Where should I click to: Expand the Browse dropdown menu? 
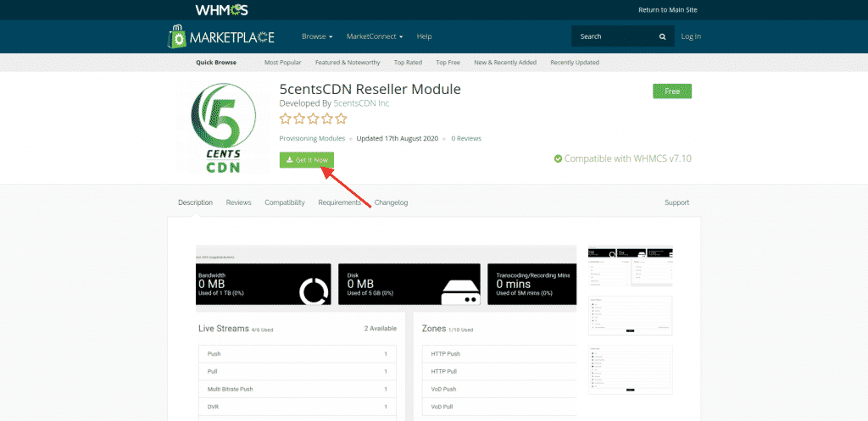(x=317, y=36)
